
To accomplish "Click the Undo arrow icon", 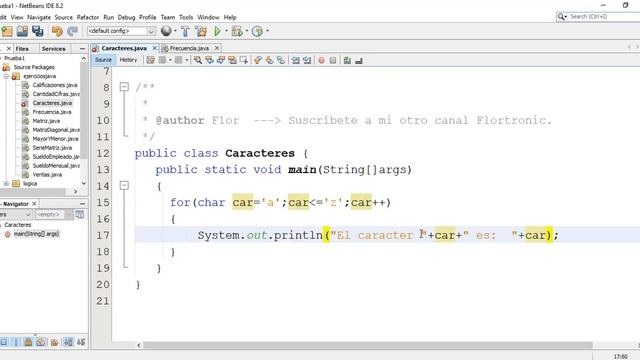I will pos(57,31).
